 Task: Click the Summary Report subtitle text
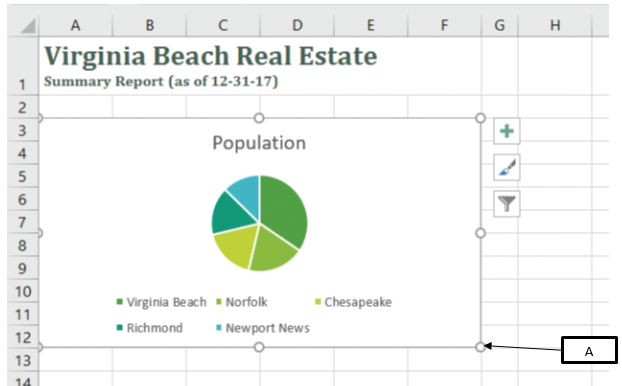[161, 81]
